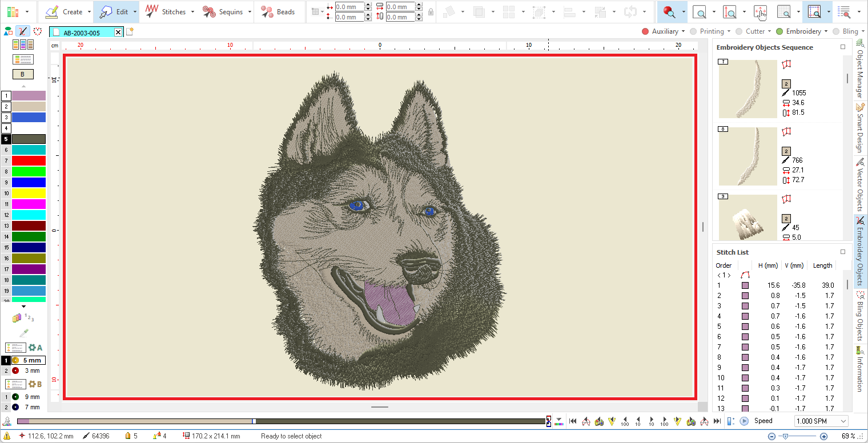868x443 pixels.
Task: Toggle the Auxiliary layer indicator
Action: coord(645,31)
